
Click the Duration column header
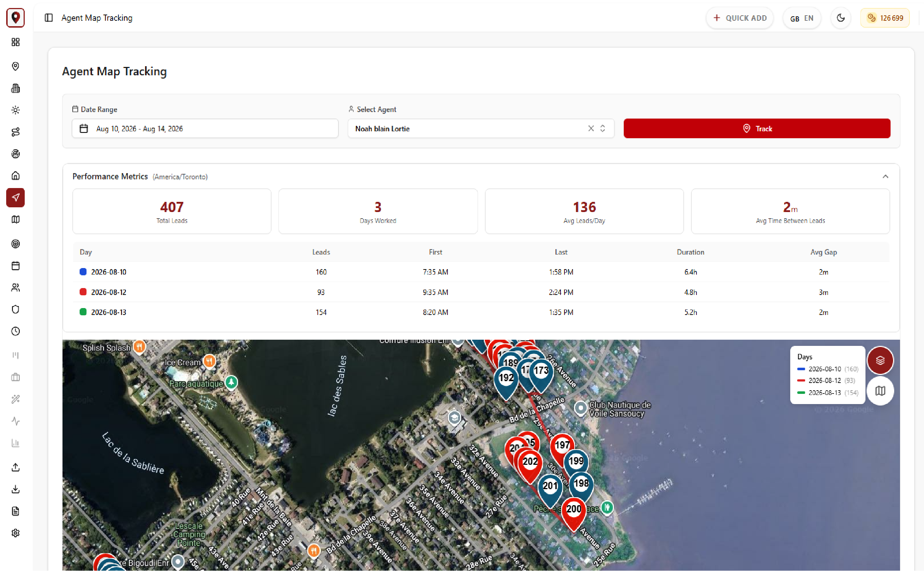point(690,252)
